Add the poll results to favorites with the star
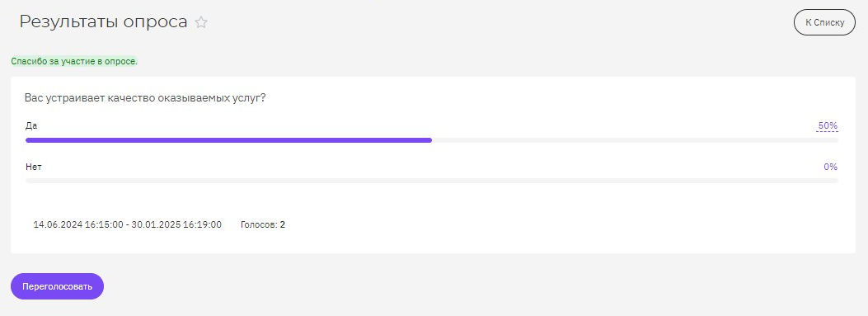This screenshot has width=868, height=316. point(201,23)
